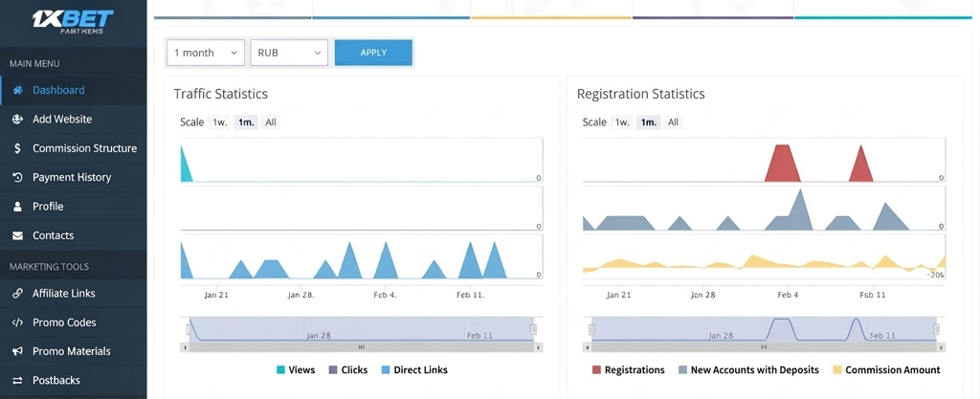Set Traffic Statistics scale to All
980x399 pixels.
[x=271, y=122]
